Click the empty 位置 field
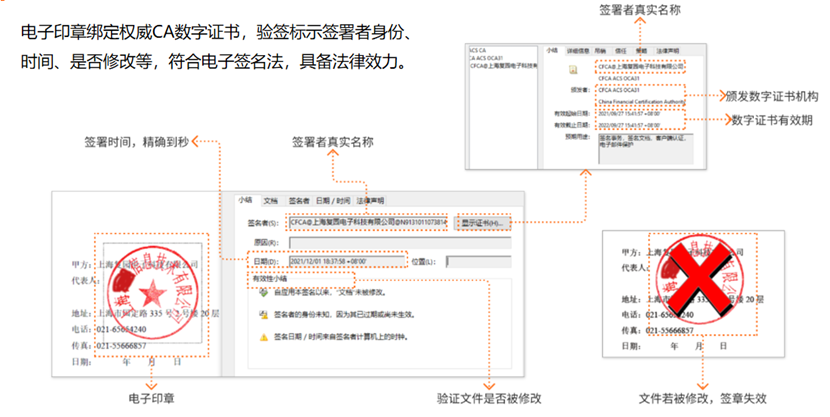Viewport: 830px width, 417px height. click(479, 261)
